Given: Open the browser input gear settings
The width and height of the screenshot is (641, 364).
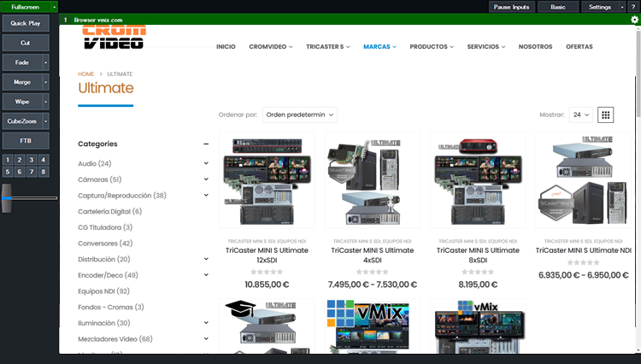Looking at the screenshot, I should [x=634, y=20].
